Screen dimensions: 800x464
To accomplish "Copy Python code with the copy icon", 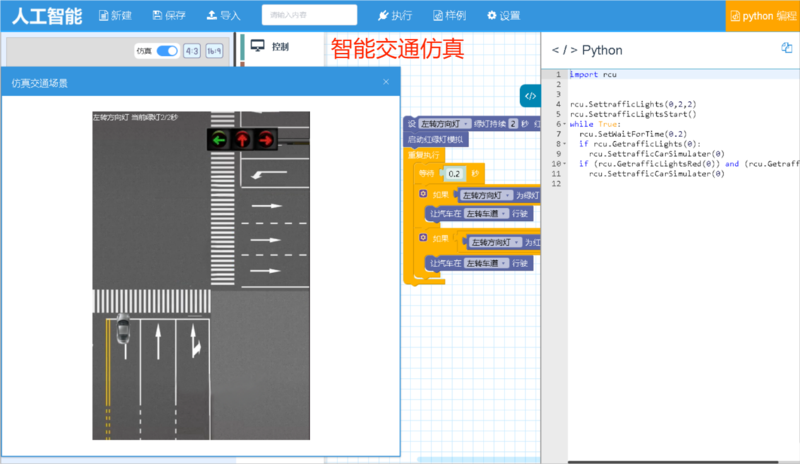I will (787, 48).
